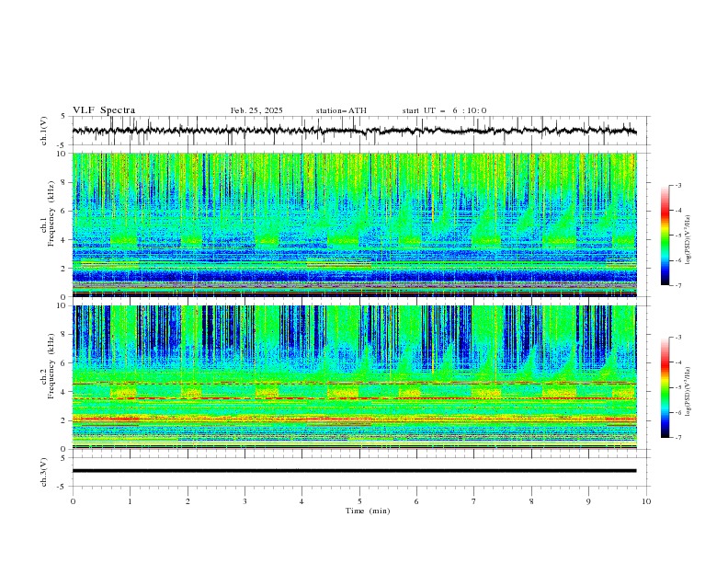Image resolution: width=728 pixels, height=563 pixels.
Task: Select the date "Feb. 25, 2025"
Action: click(x=256, y=110)
